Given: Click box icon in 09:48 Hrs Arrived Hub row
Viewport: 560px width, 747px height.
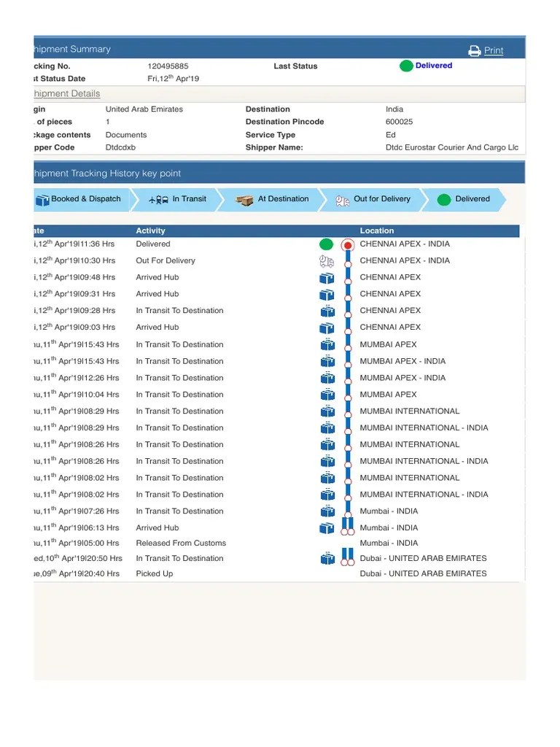Looking at the screenshot, I should coord(327,278).
